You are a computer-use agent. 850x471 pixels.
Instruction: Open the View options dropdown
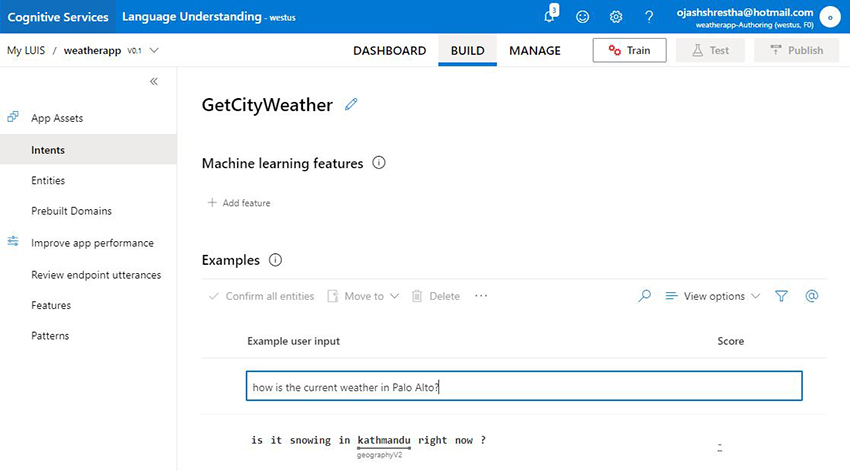coord(713,296)
